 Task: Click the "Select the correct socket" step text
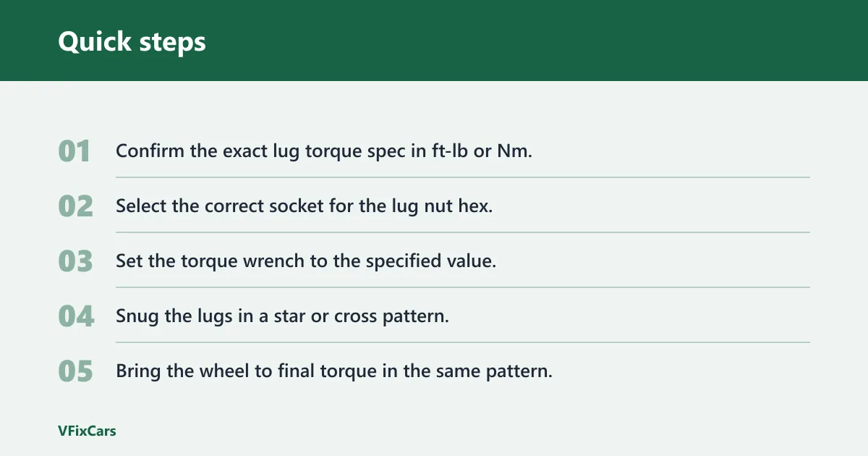click(x=304, y=206)
